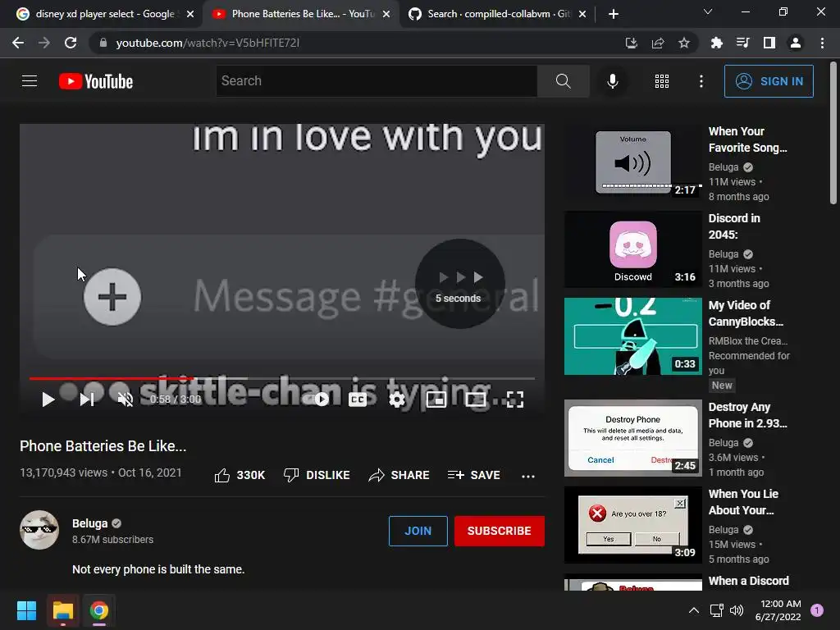840x630 pixels.
Task: Open the YouTube guide hamburger menu
Action: click(30, 81)
